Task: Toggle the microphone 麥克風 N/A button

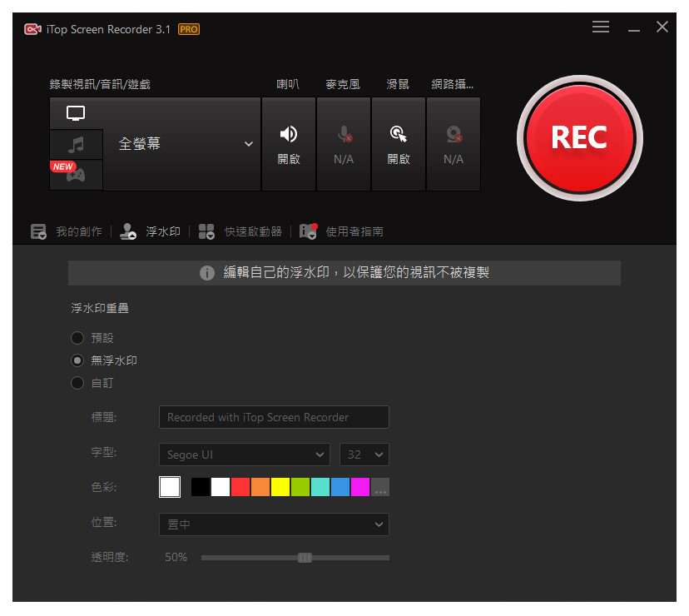Action: pos(344,144)
